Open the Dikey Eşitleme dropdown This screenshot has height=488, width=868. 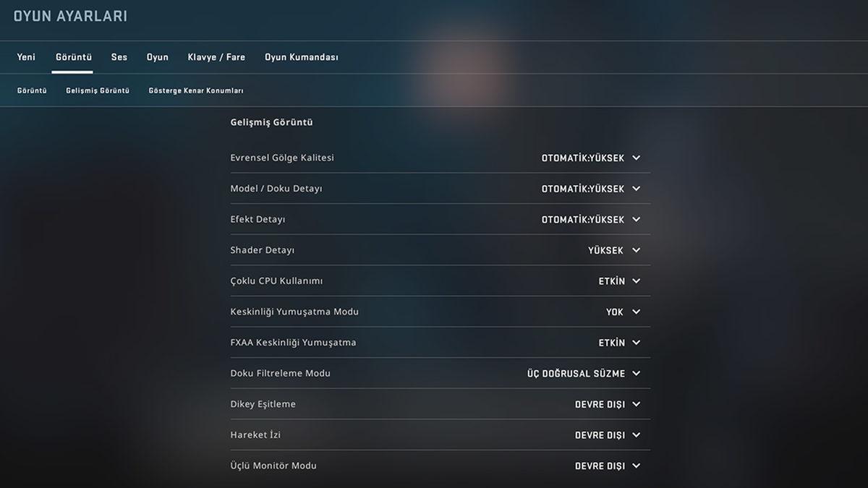607,405
